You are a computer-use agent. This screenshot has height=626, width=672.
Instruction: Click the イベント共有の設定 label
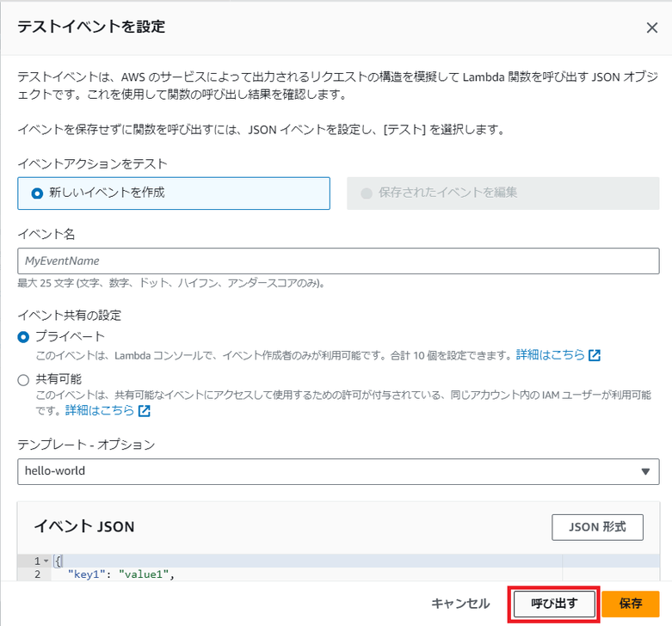tap(70, 315)
